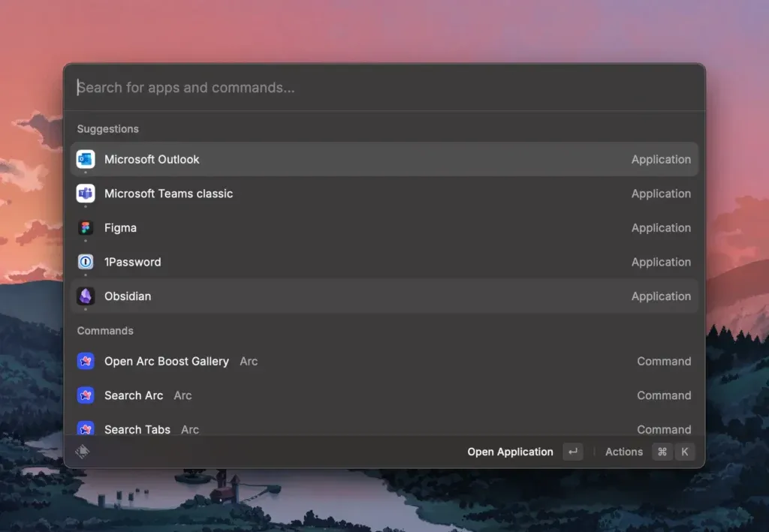This screenshot has width=769, height=532.
Task: Click the Command key symbol in footer
Action: (x=662, y=452)
